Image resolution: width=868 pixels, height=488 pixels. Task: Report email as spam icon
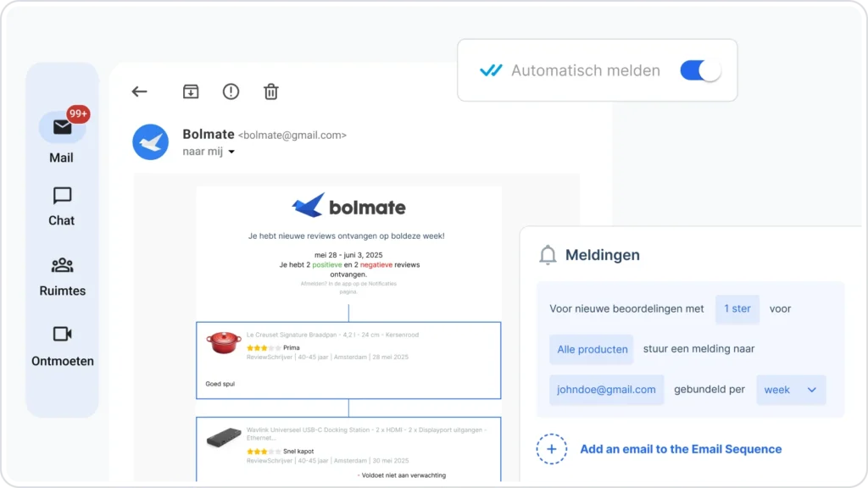231,91
